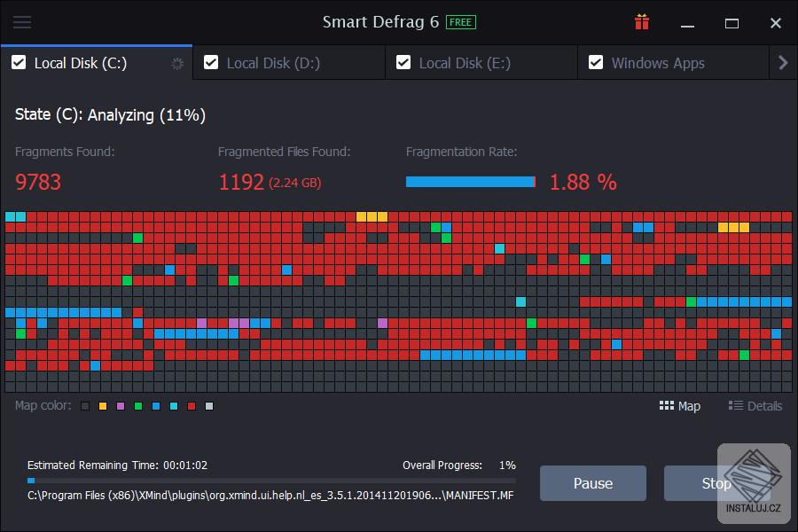This screenshot has width=798, height=532.
Task: Click the Overall Progress 1% label
Action: 459,465
